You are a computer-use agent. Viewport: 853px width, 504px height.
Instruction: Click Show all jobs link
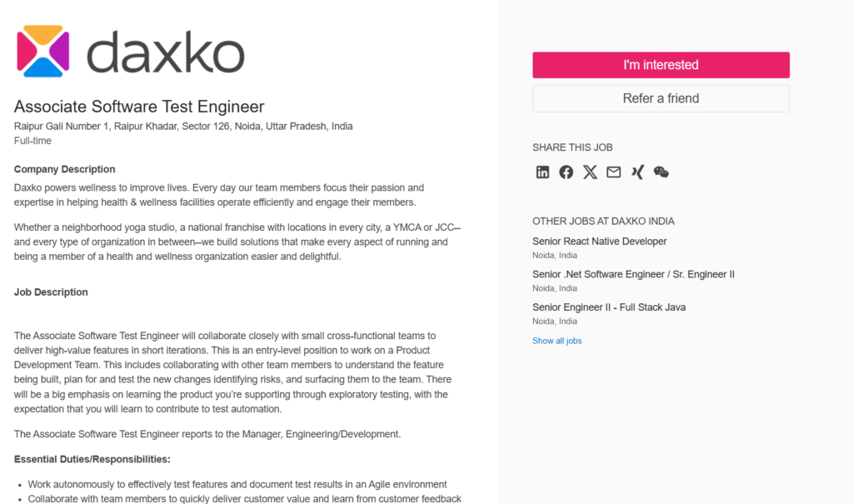(x=557, y=341)
